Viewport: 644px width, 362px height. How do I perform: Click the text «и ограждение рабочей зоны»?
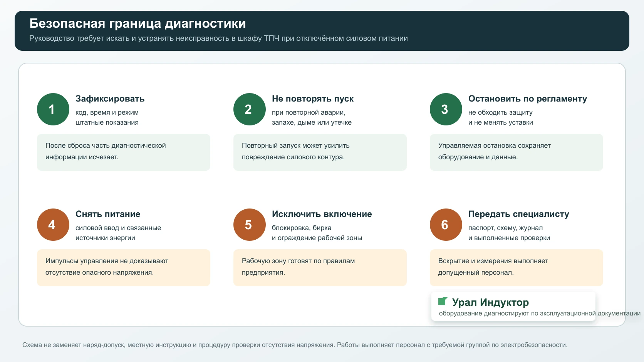click(x=317, y=238)
